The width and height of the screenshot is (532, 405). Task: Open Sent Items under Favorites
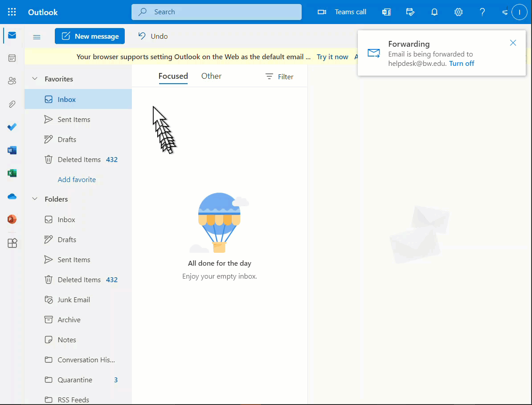point(78,119)
